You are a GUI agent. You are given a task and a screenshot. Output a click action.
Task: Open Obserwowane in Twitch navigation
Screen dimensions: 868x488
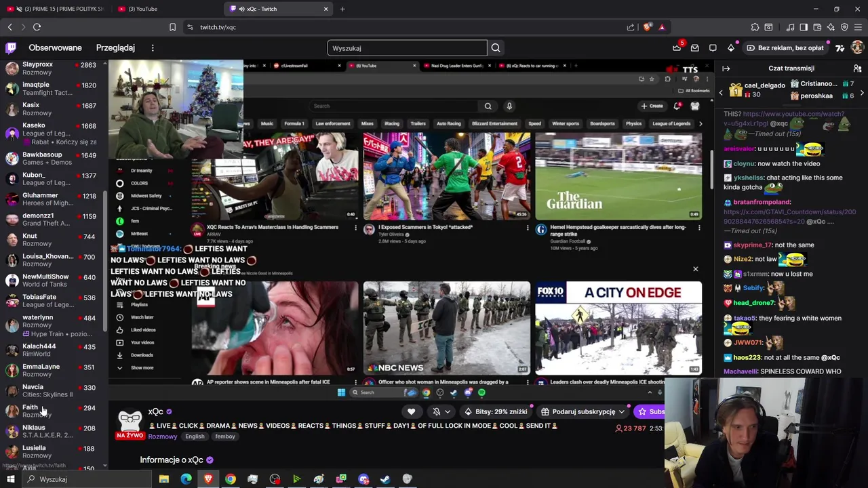(x=55, y=47)
